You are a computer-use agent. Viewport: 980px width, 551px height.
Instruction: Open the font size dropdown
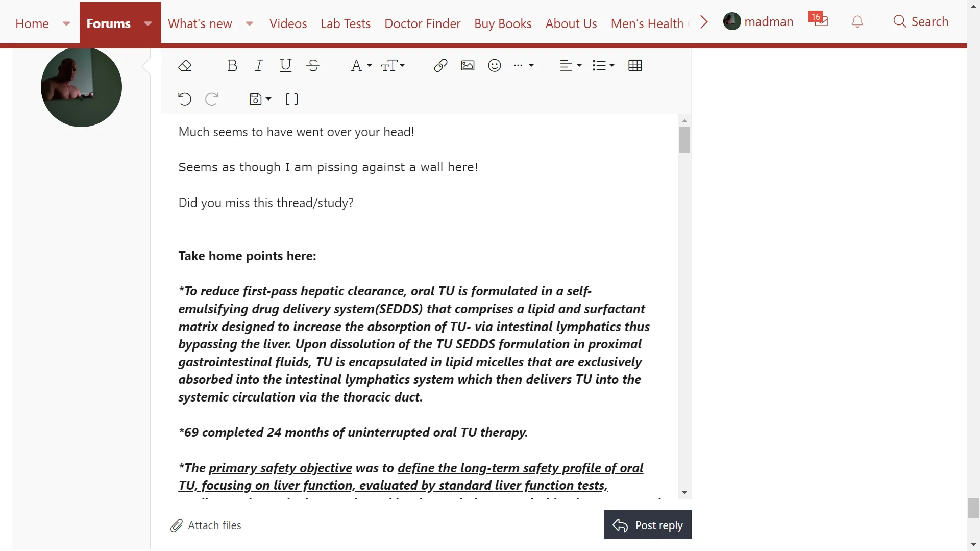[x=393, y=66]
